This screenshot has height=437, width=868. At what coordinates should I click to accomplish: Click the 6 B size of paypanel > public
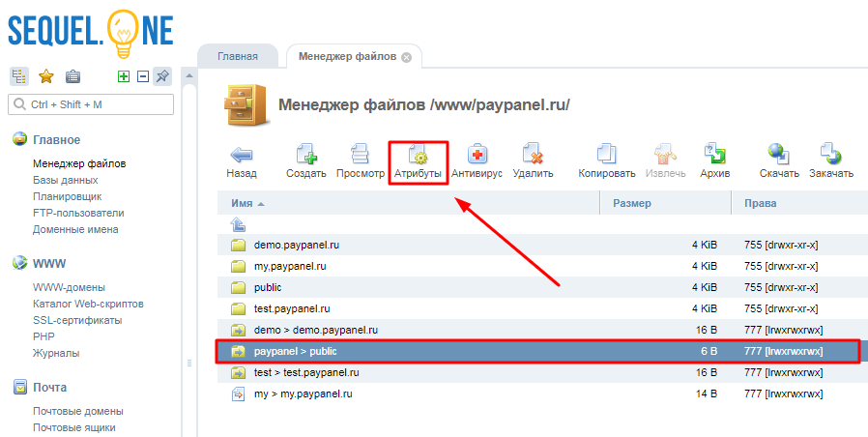click(x=709, y=351)
